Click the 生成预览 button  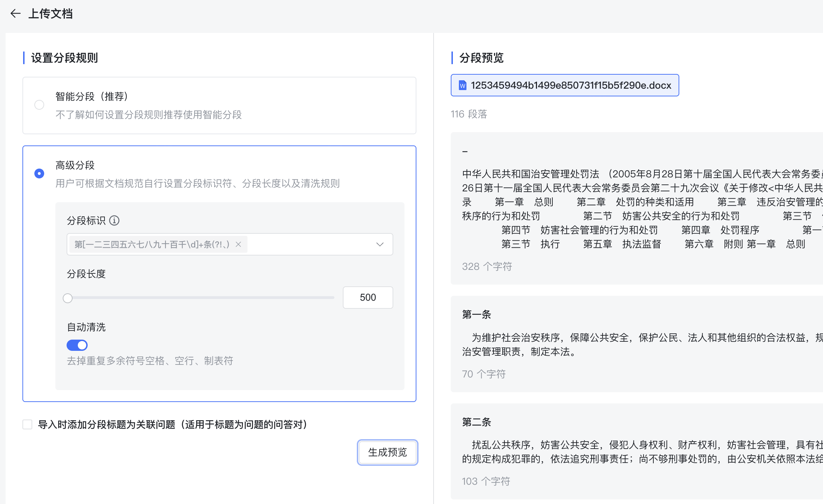[387, 452]
